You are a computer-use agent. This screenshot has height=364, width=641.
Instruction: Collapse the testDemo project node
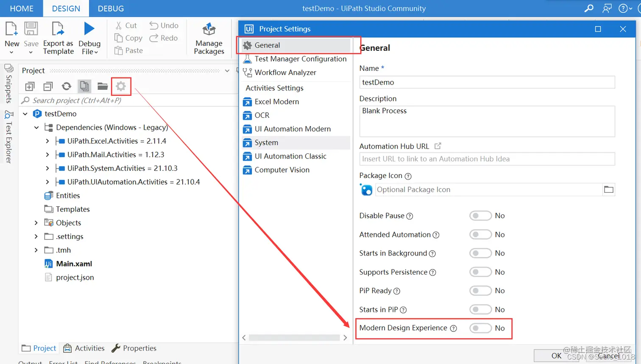coord(25,114)
